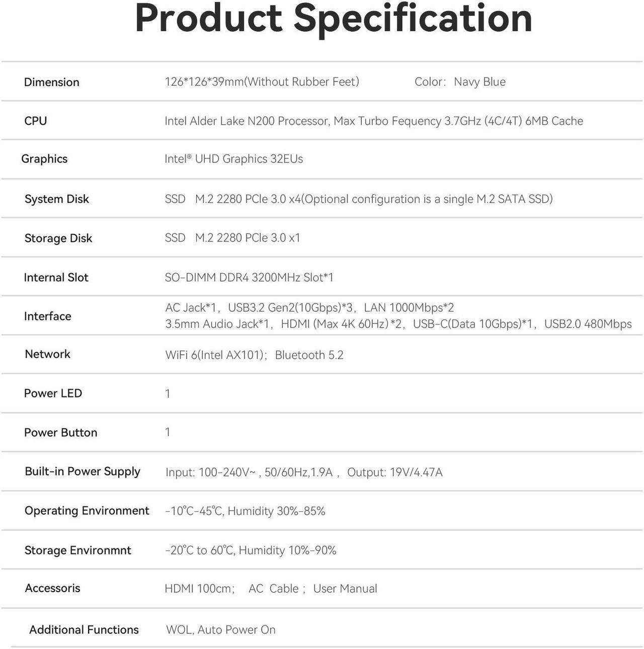The height and width of the screenshot is (649, 644).
Task: Click the Intel Alder Lake N200 description
Action: coord(374,121)
